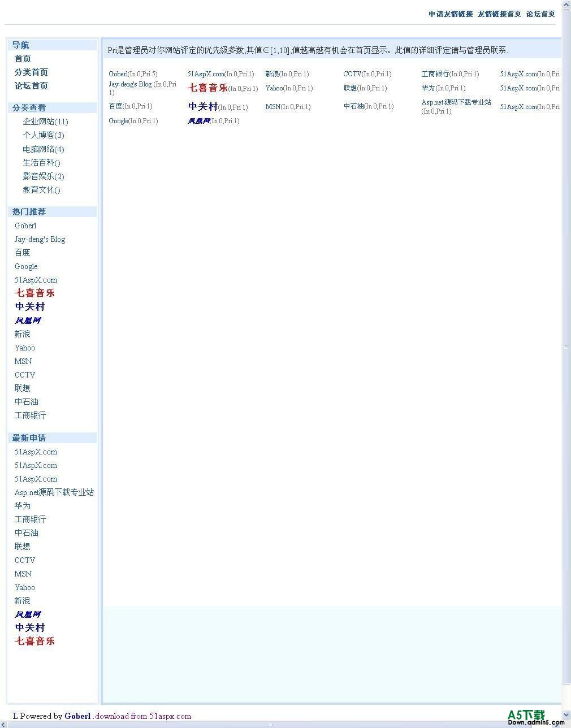This screenshot has width=571, height=728.
Task: Open MSN in 最新申请 list
Action: tap(23, 574)
